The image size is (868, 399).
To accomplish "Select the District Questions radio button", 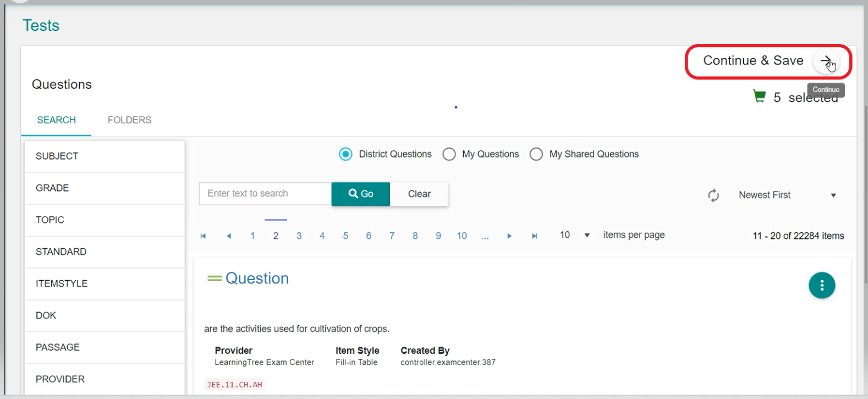I will tap(345, 154).
